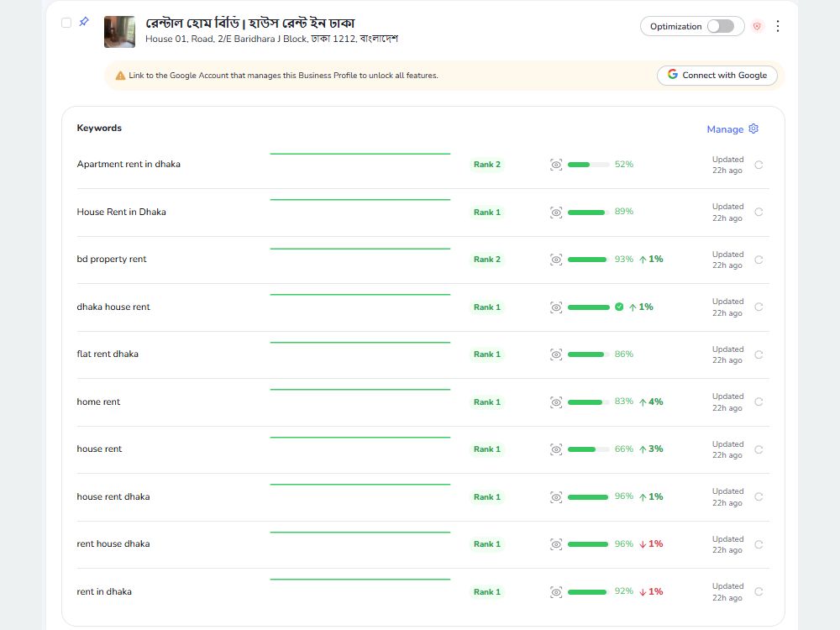Pin this business listing with pushpin icon
This screenshot has height=630, width=840.
(84, 22)
